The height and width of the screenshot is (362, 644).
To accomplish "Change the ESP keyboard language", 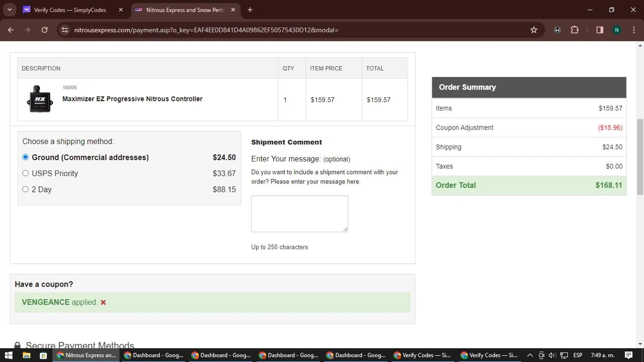I will pos(578,355).
